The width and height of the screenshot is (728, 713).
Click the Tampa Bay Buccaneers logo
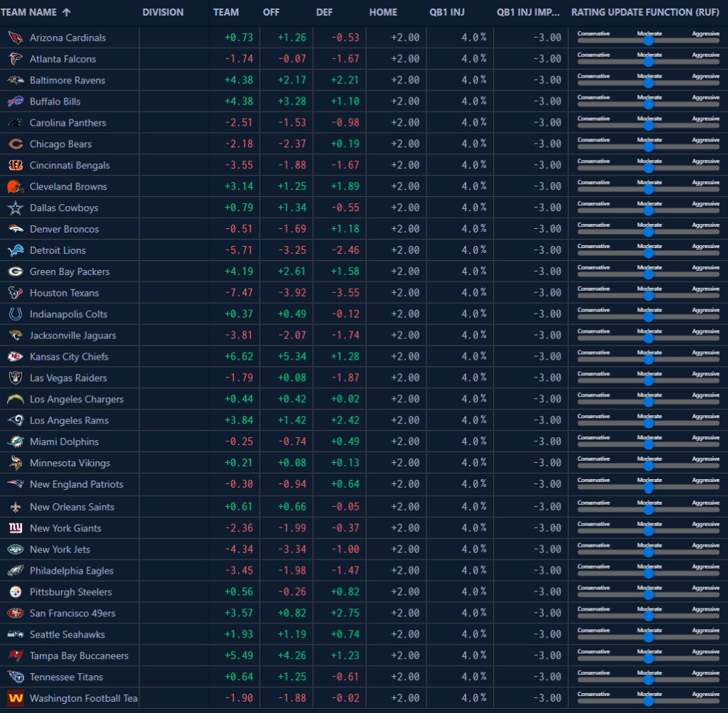coord(16,656)
